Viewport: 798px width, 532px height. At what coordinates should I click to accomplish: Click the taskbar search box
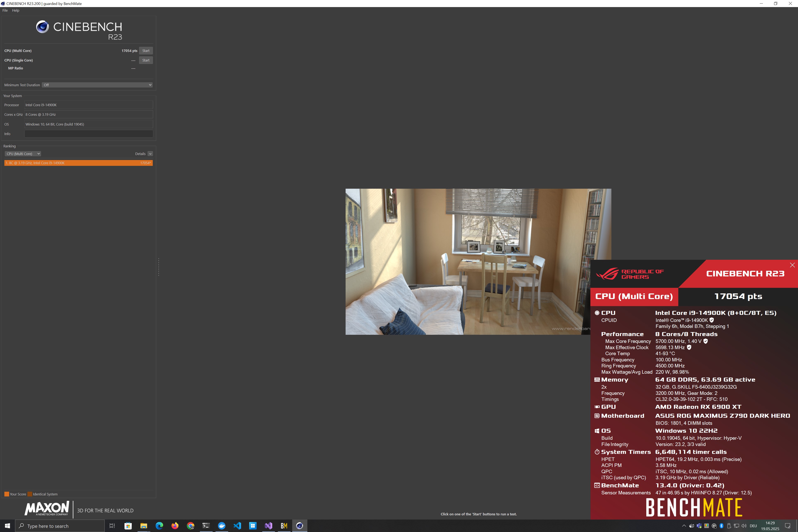(60, 526)
